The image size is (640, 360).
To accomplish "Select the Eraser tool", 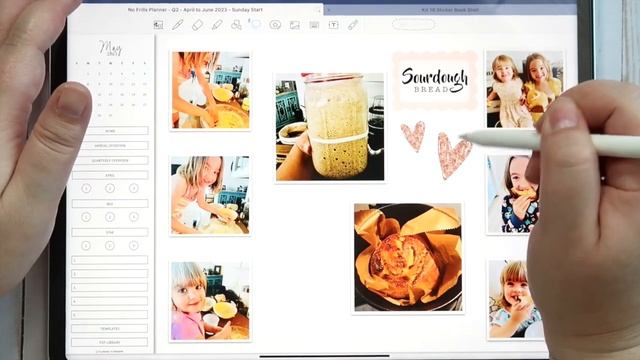I will pos(197,25).
